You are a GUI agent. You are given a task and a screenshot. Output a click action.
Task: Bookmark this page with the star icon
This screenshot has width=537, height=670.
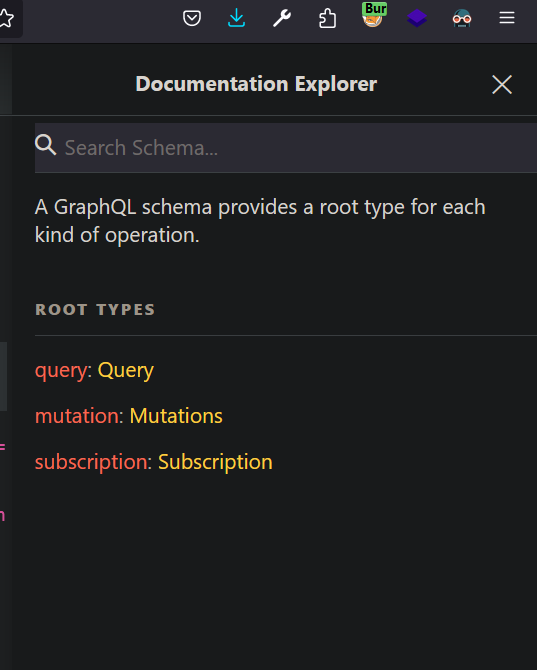[x=6, y=18]
